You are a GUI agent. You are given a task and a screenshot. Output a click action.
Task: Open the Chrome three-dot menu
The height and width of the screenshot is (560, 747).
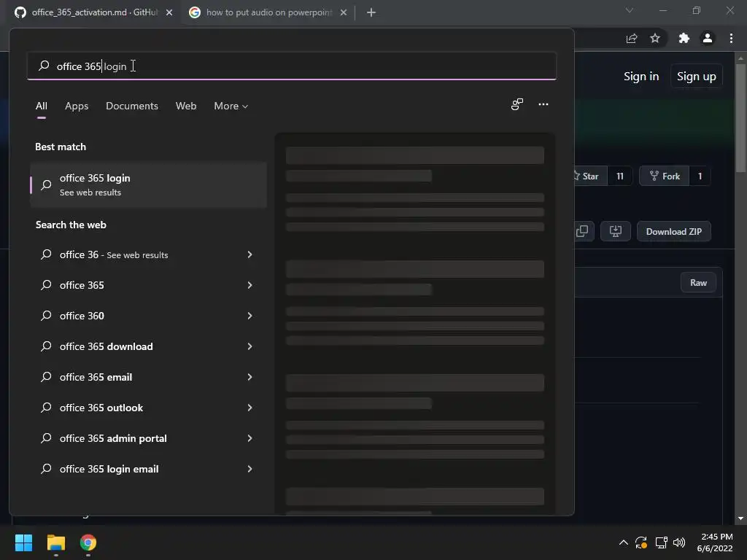click(731, 38)
